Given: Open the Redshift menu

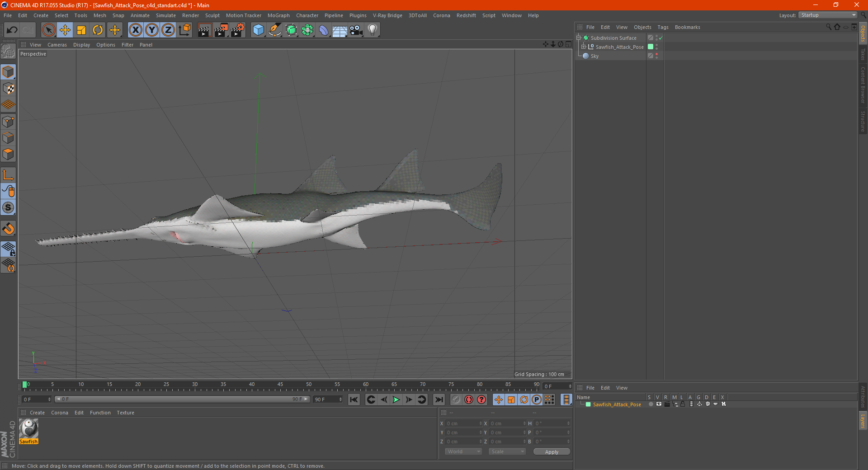Looking at the screenshot, I should (466, 15).
